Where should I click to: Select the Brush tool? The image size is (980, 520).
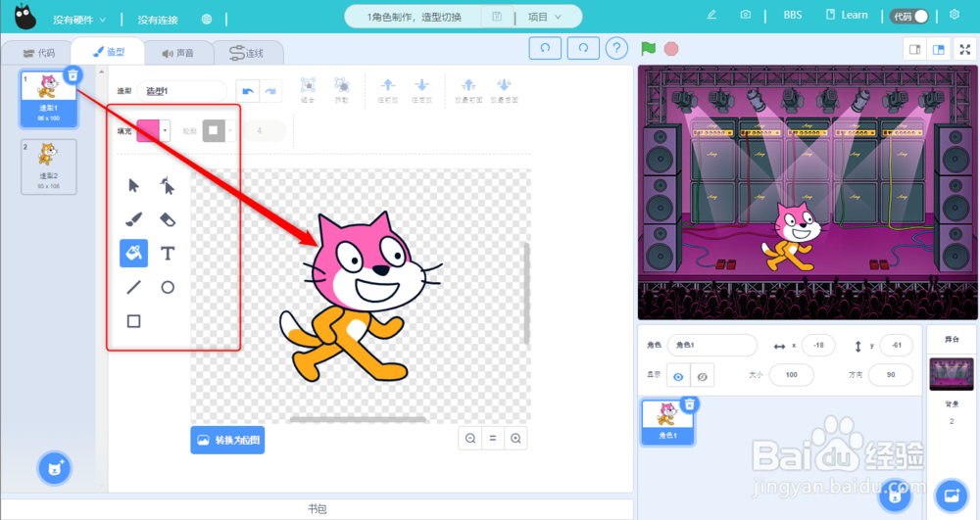pyautogui.click(x=133, y=219)
